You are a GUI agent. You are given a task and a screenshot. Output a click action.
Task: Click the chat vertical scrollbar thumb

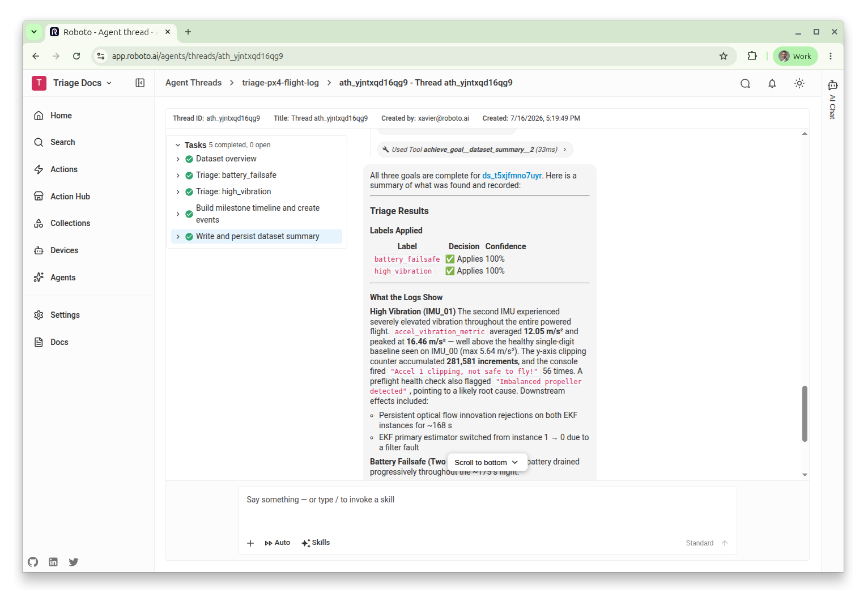[x=805, y=413]
